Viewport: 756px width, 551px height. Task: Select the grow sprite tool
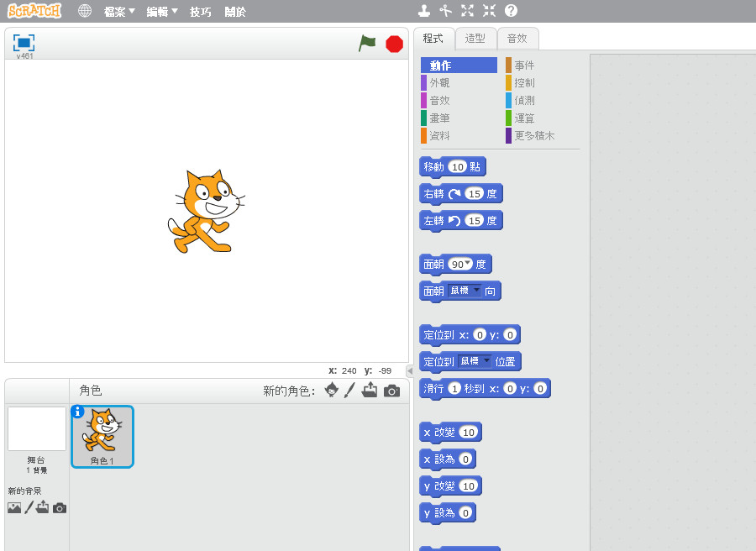pos(467,11)
